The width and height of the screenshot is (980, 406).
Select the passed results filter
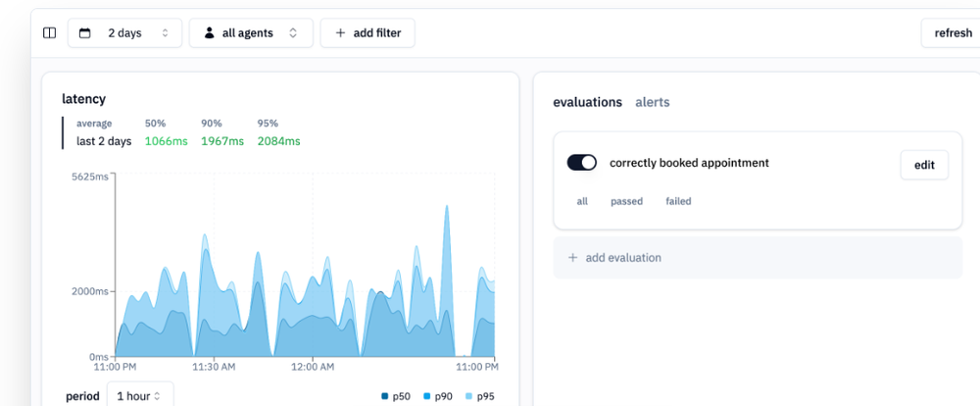click(x=627, y=201)
